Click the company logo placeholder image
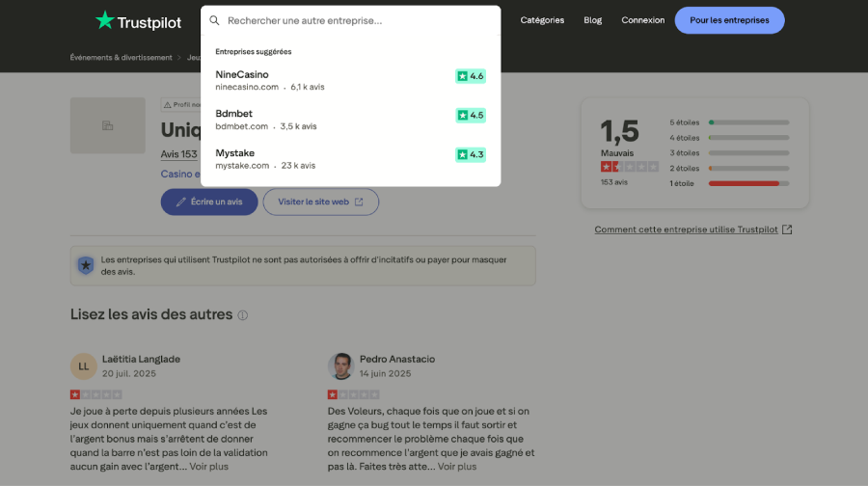Image resolution: width=868 pixels, height=486 pixels. 107,125
